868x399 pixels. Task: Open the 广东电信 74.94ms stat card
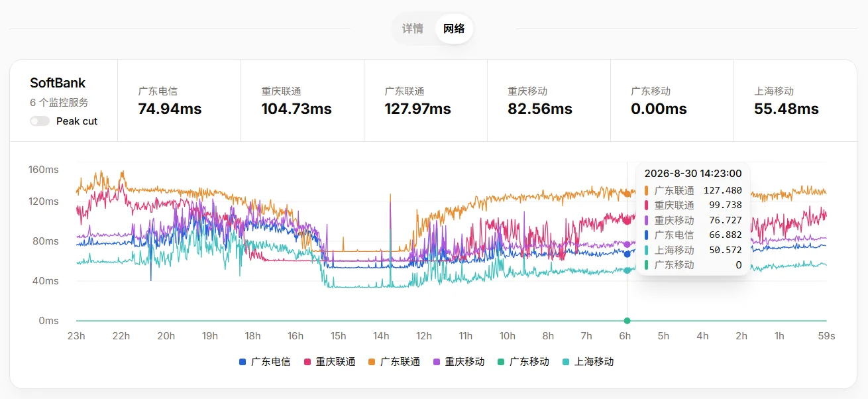click(x=179, y=101)
